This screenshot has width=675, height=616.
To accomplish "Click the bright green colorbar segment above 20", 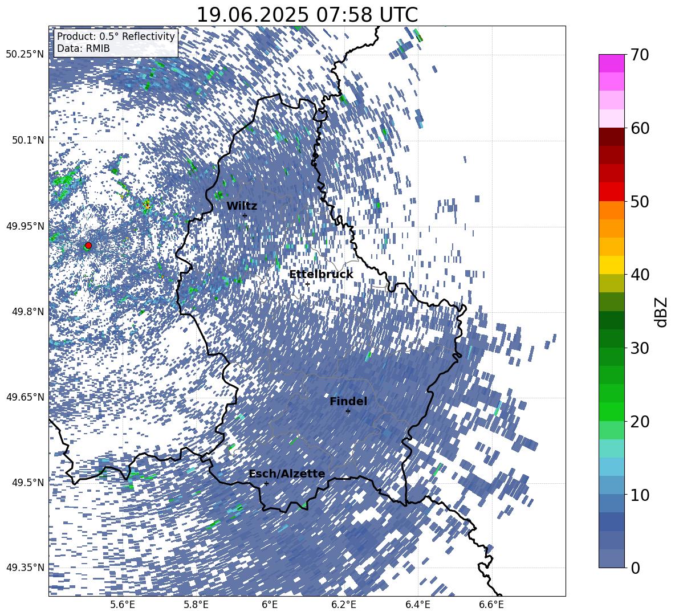I will coord(611,411).
